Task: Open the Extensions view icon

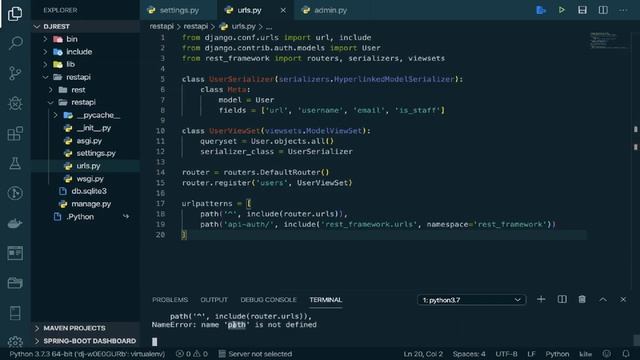Action: coord(15,133)
